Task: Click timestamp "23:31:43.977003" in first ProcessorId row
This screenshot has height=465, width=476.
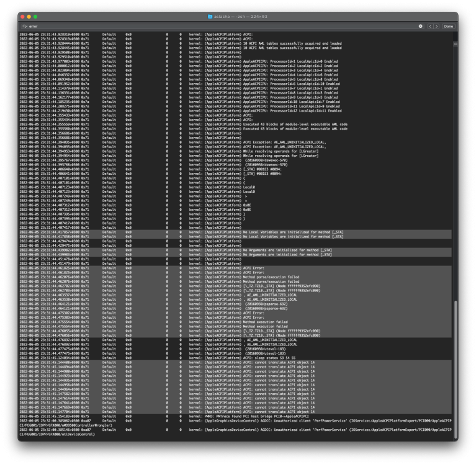Action: pos(56,61)
